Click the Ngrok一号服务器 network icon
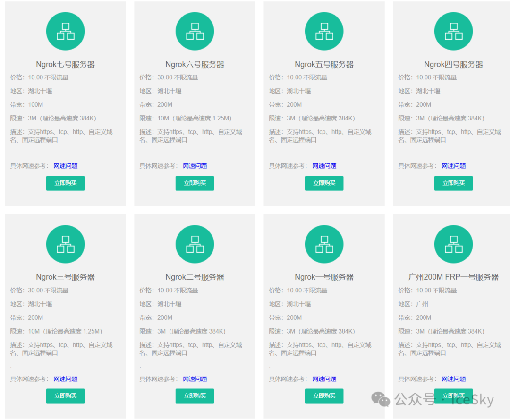Image resolution: width=510 pixels, height=420 pixels. 324,244
